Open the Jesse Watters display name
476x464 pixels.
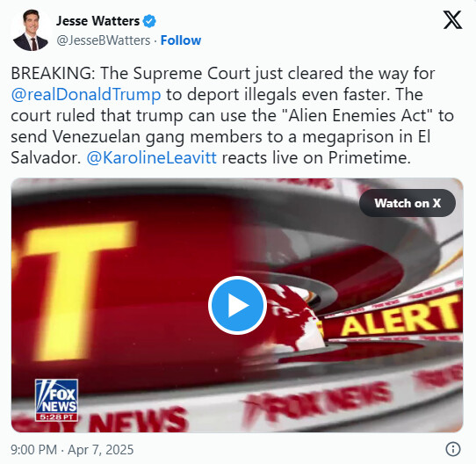click(x=97, y=21)
